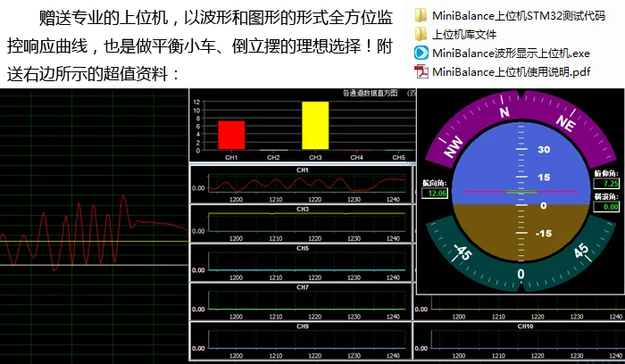625x364 pixels.
Task: Open the MiniBalance上位机STM32测试代码 folder icon
Action: click(421, 15)
